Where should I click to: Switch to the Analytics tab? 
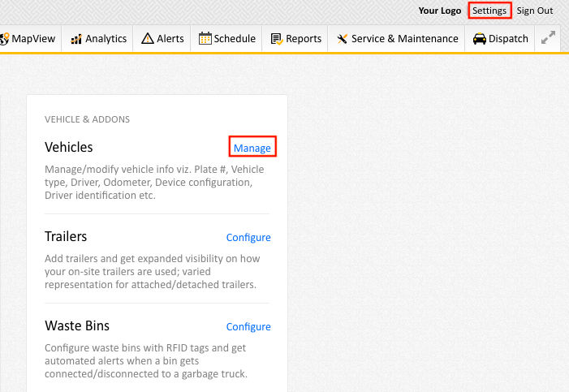click(97, 38)
